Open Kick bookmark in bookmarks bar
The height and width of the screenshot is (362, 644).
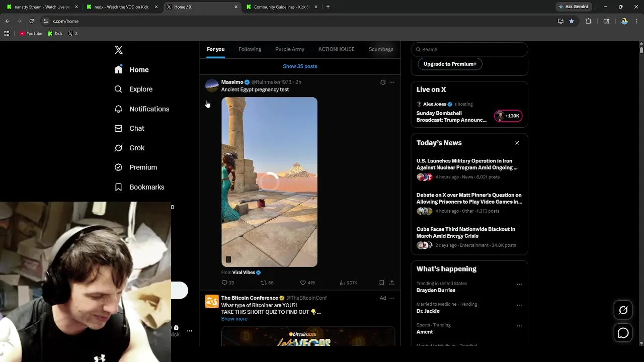(x=55, y=34)
